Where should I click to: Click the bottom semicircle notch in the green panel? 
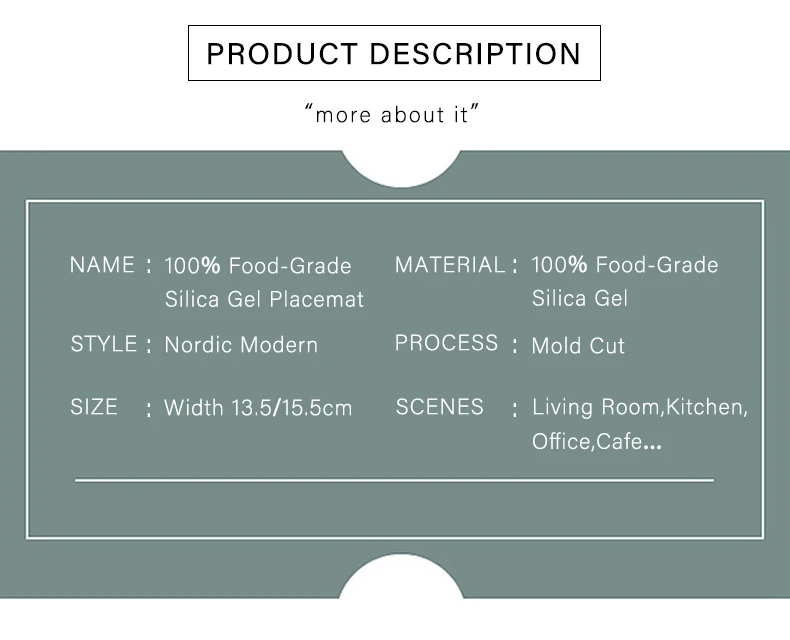pos(401,577)
